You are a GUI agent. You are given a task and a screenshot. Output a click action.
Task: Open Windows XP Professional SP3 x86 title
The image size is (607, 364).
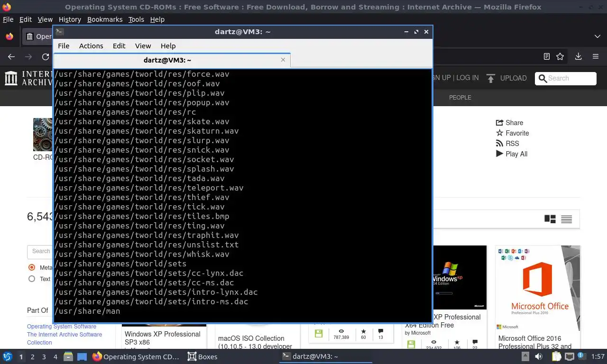click(163, 338)
